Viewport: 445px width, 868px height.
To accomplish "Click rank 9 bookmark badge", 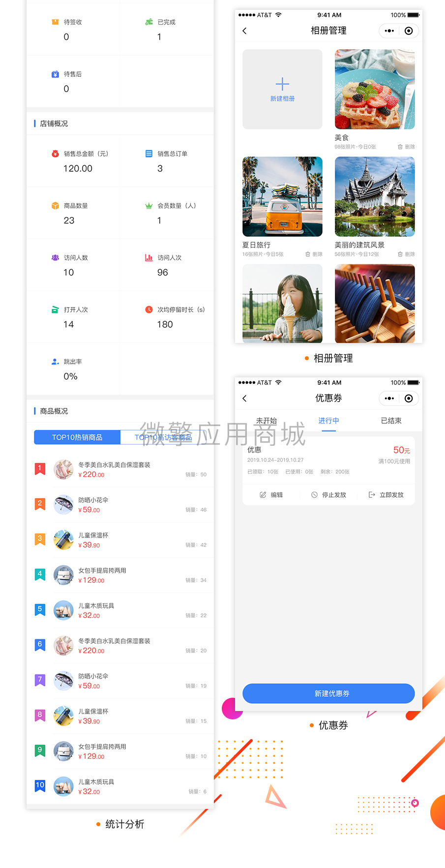I will click(x=40, y=750).
